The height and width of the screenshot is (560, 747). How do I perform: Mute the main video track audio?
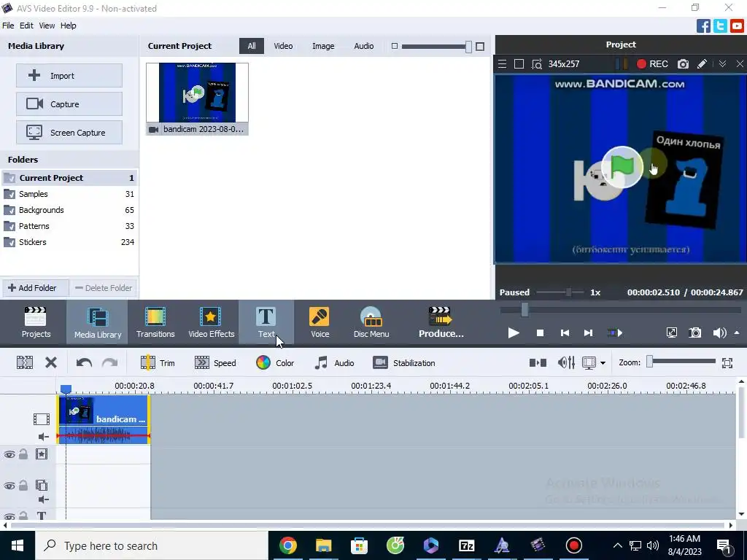tap(43, 437)
